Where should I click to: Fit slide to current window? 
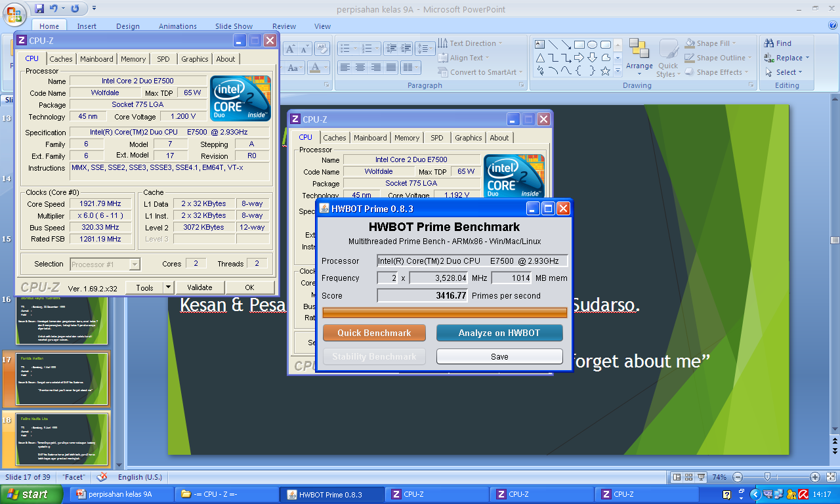[x=831, y=477]
